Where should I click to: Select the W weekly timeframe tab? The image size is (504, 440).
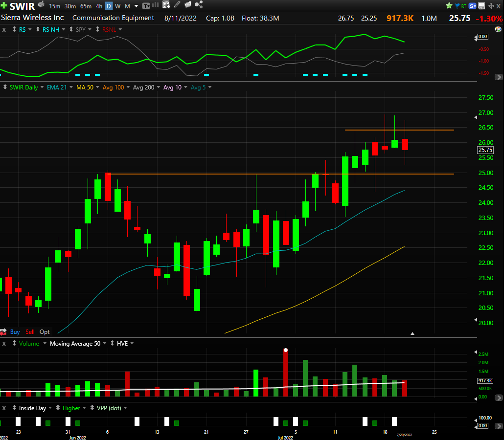click(x=117, y=6)
